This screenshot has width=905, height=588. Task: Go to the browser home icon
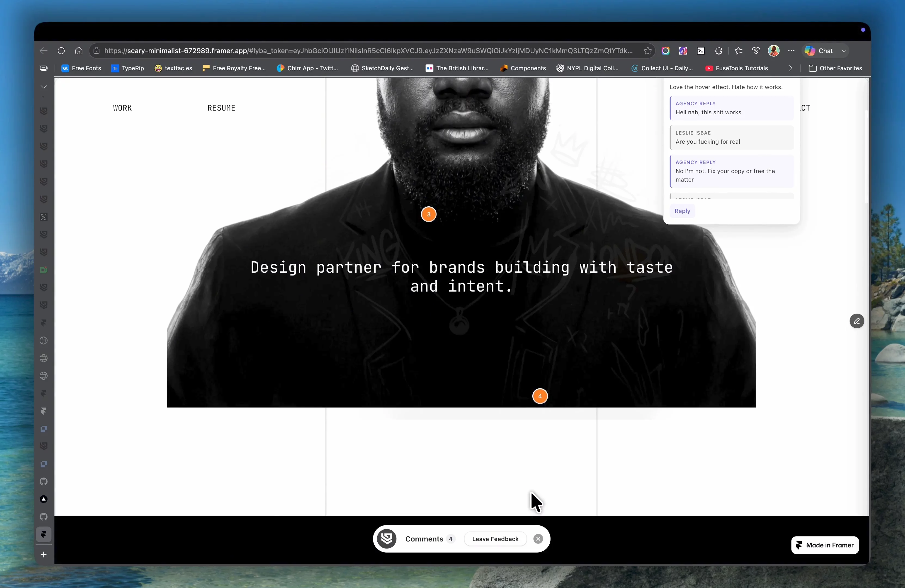79,51
